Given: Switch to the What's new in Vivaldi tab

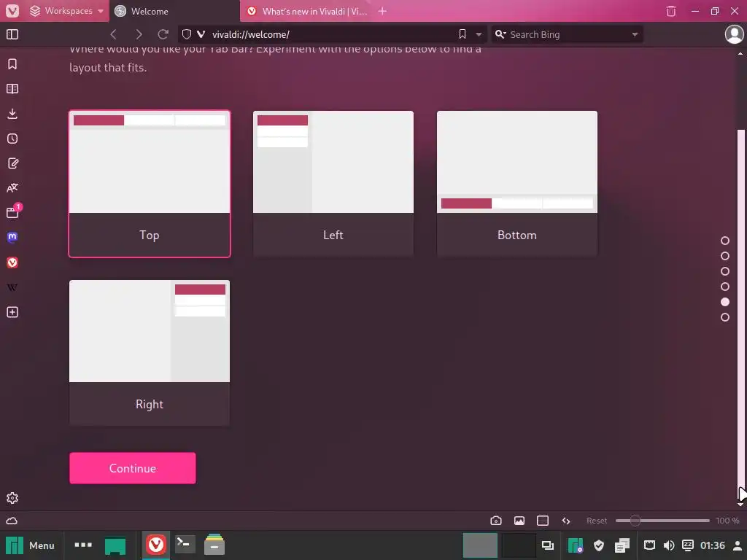Looking at the screenshot, I should point(307,11).
